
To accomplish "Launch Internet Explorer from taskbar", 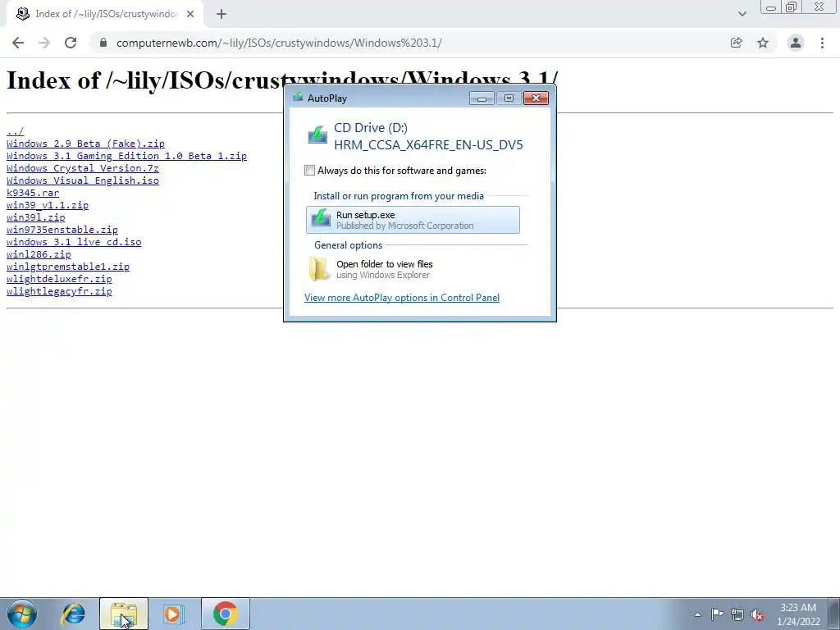I will pos(73,614).
